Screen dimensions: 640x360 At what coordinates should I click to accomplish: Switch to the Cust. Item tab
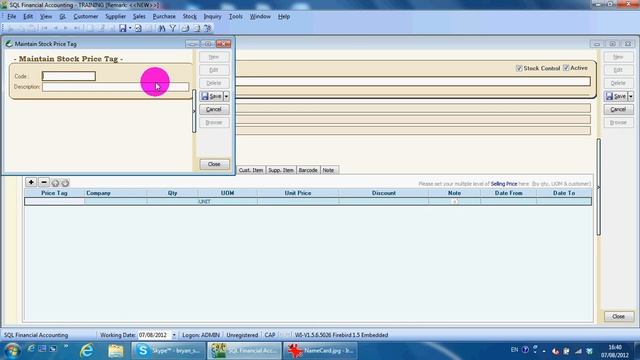point(251,170)
